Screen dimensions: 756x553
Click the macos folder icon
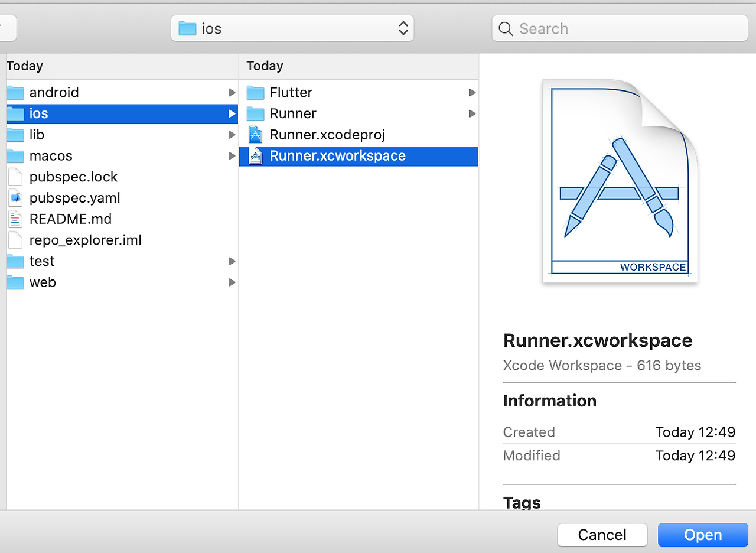15,157
